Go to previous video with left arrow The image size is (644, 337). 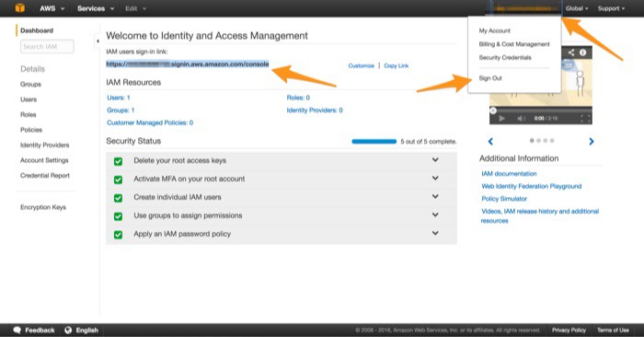(490, 142)
